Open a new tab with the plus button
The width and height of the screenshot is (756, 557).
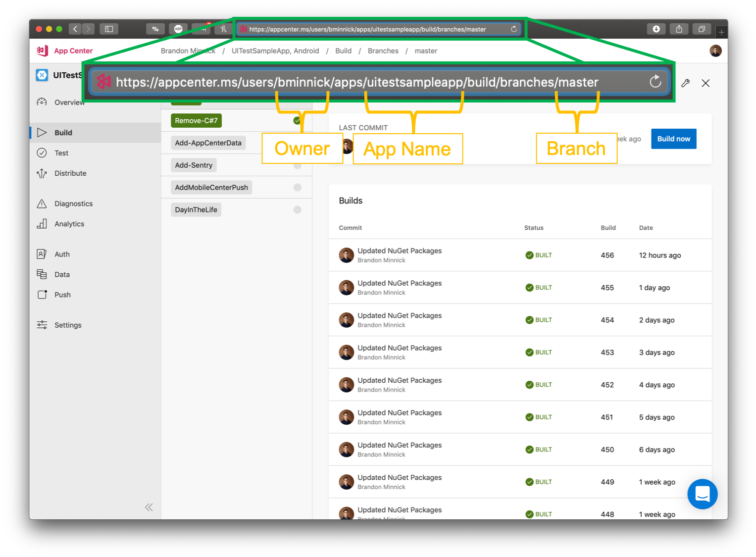721,32
